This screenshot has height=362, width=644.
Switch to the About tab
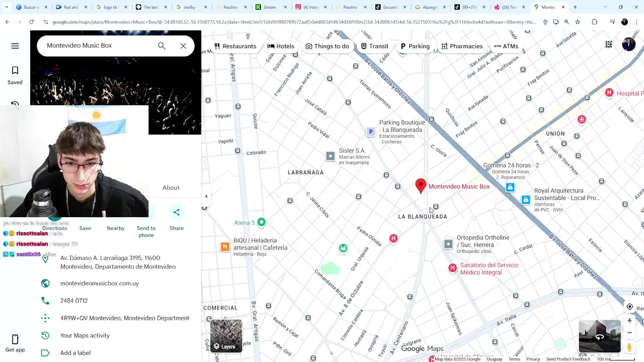(171, 188)
